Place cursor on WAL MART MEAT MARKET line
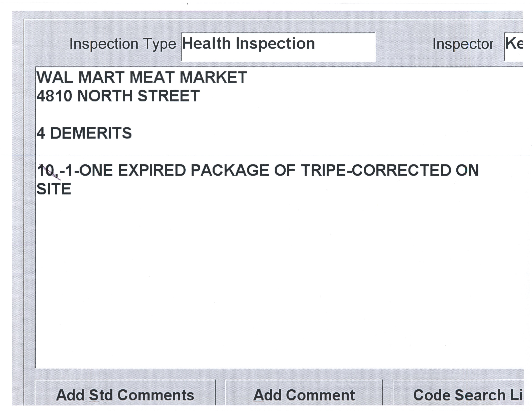532x411 pixels. pos(142,77)
